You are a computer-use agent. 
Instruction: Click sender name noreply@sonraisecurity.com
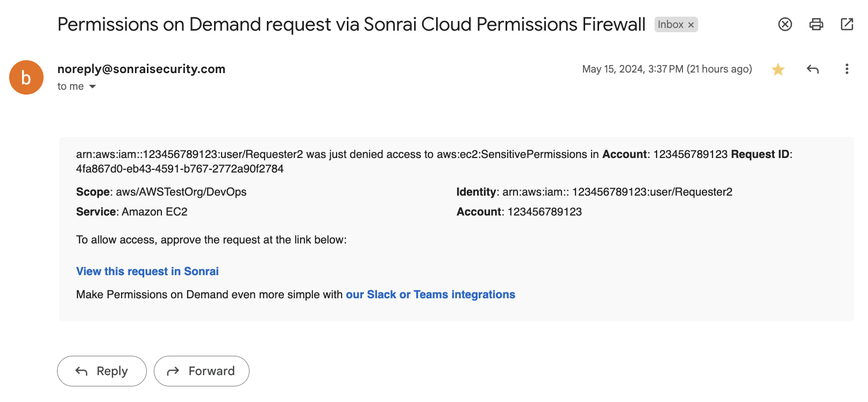(141, 69)
